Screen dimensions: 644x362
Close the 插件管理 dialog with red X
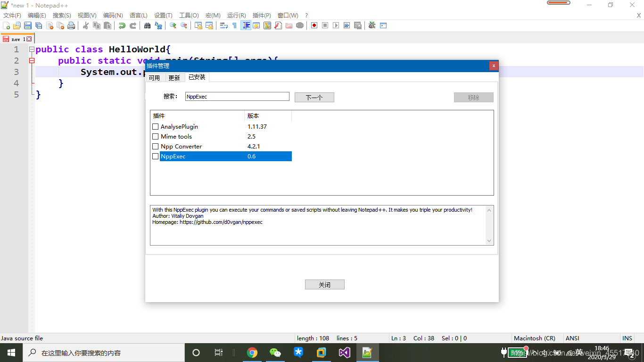tap(494, 66)
